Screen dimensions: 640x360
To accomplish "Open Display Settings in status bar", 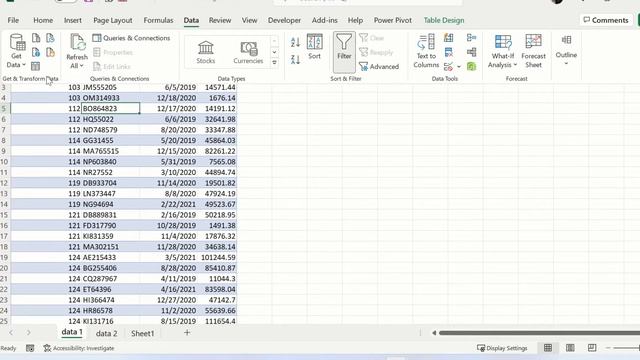I will pyautogui.click(x=502, y=348).
